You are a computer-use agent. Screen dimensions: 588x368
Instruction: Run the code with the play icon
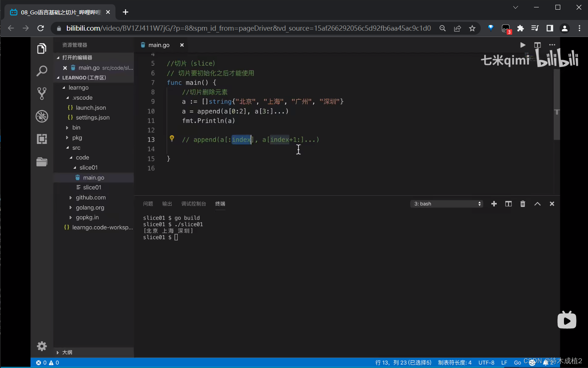tap(523, 45)
